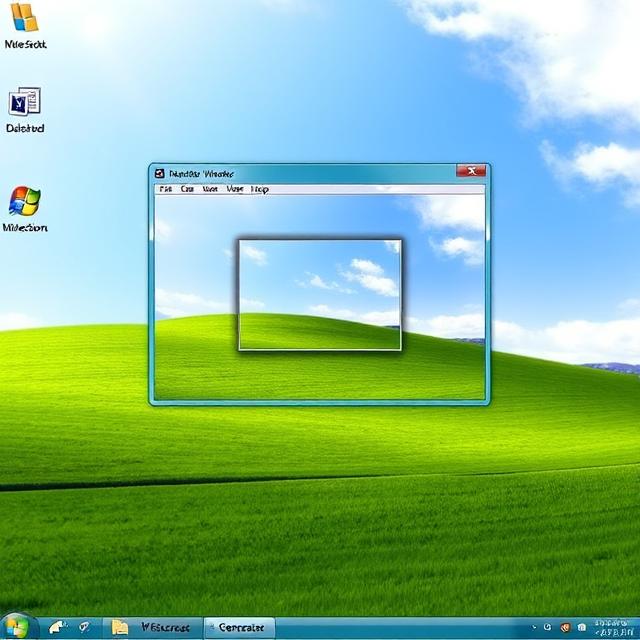Close the window with red X button

point(471,171)
